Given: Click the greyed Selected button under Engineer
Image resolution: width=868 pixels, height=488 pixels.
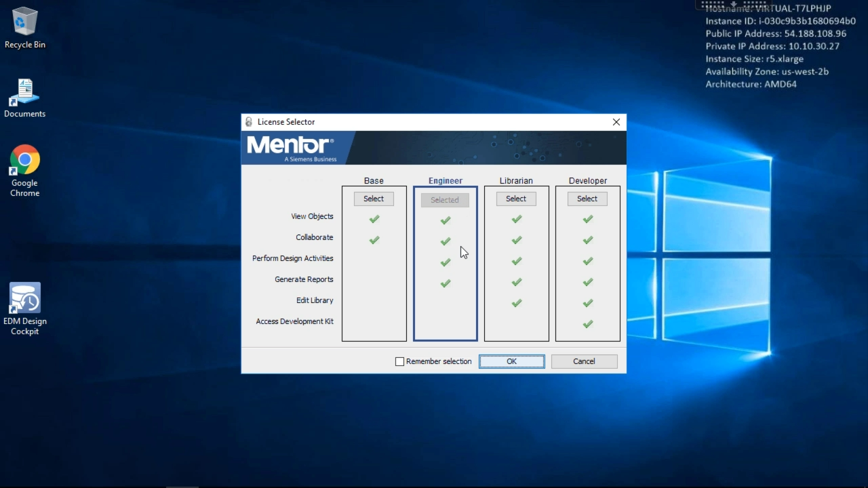Looking at the screenshot, I should pyautogui.click(x=445, y=200).
